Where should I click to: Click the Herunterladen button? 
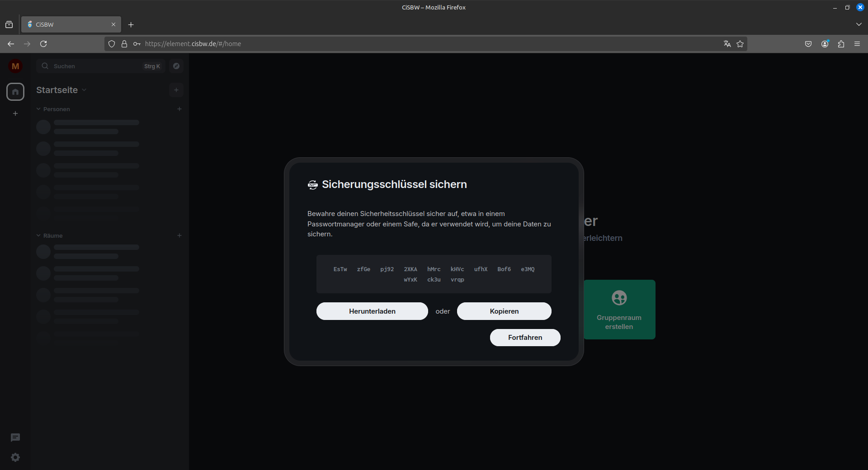(x=372, y=311)
